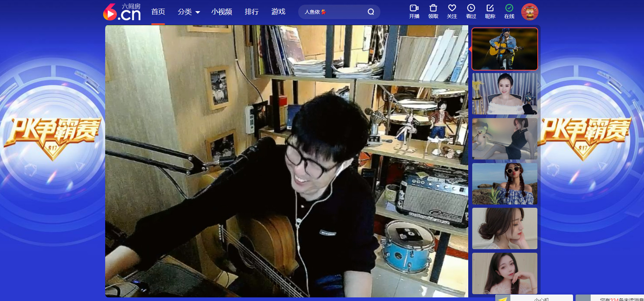Open 看过 watch history clock icon
The image size is (644, 301).
click(x=471, y=12)
